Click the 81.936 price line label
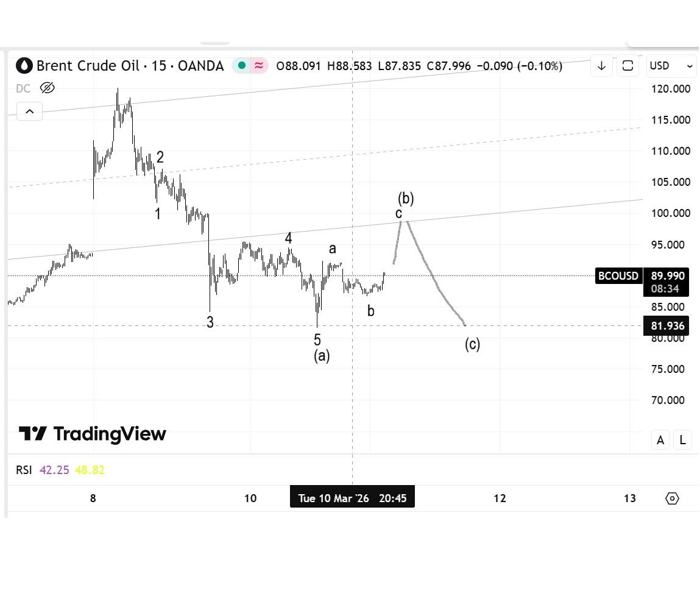 pyautogui.click(x=668, y=326)
